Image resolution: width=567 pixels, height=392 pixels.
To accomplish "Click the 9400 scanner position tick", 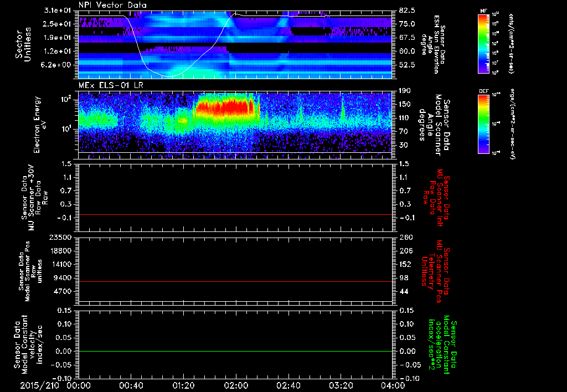I will coord(62,278).
